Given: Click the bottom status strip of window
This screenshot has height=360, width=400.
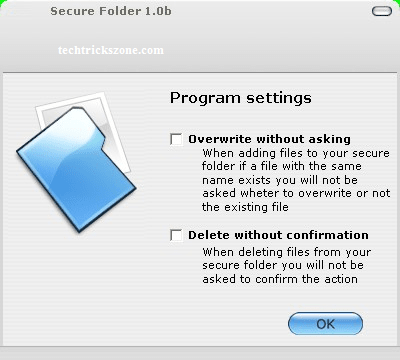Looking at the screenshot, I should (x=200, y=353).
